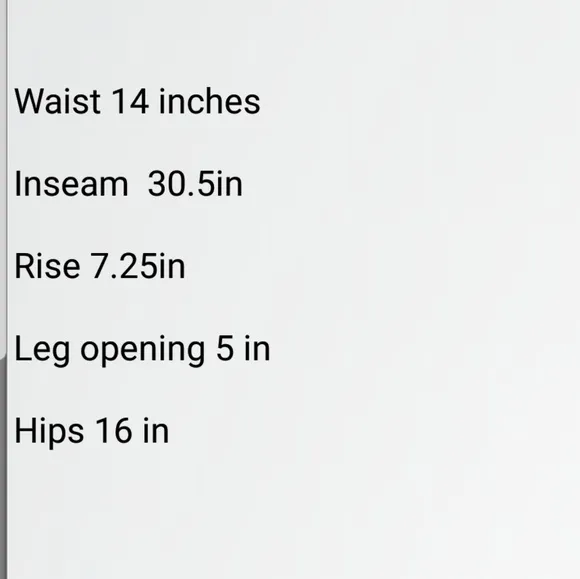Click the word Inseam

point(71,184)
